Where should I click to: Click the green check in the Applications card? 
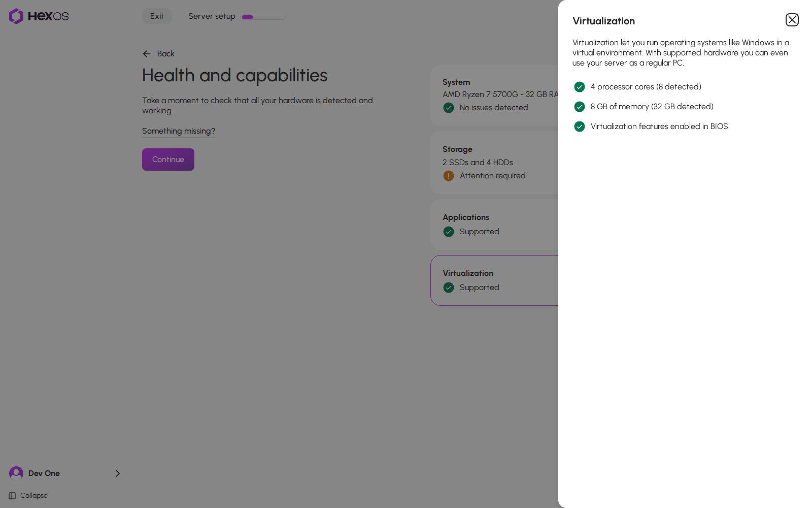[449, 232]
